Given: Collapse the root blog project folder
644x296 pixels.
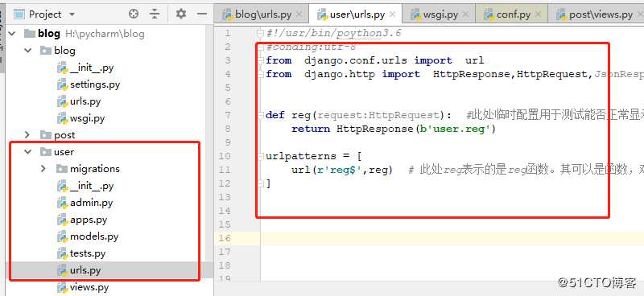Looking at the screenshot, I should tap(12, 34).
